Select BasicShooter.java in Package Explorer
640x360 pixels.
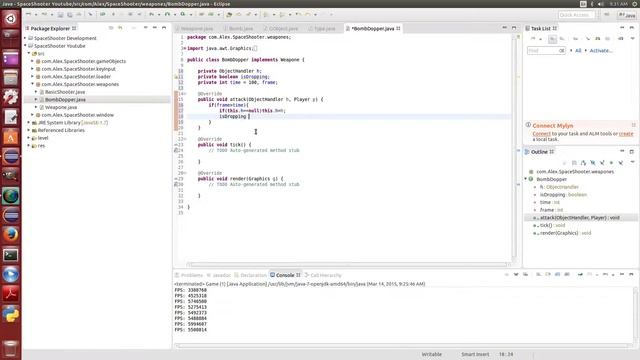(65, 92)
